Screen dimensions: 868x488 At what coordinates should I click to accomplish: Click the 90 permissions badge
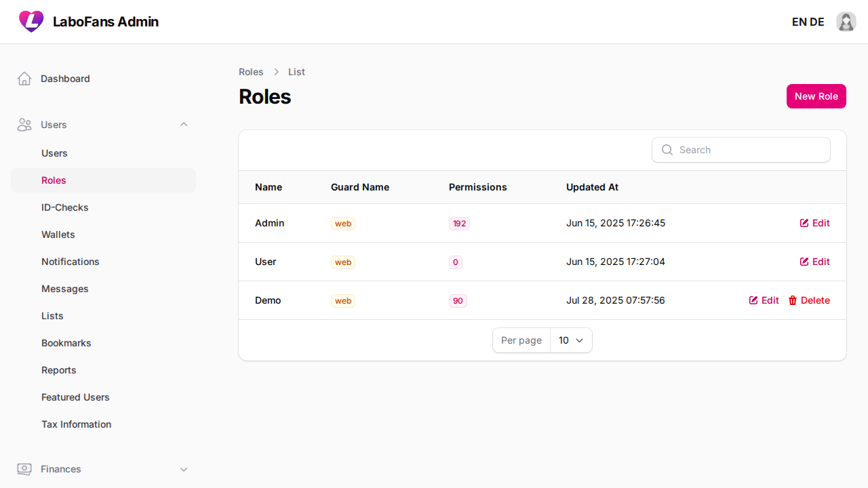pyautogui.click(x=458, y=301)
